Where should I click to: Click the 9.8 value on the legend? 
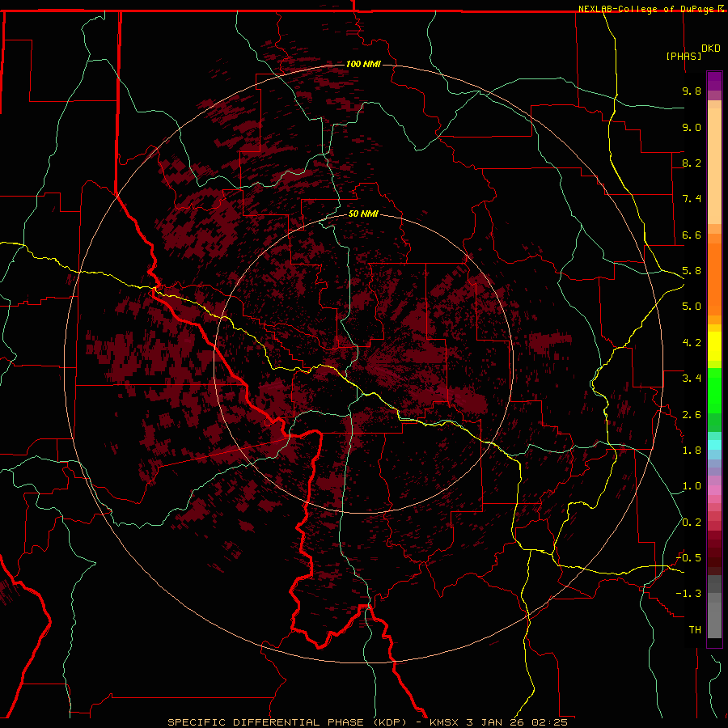(692, 91)
